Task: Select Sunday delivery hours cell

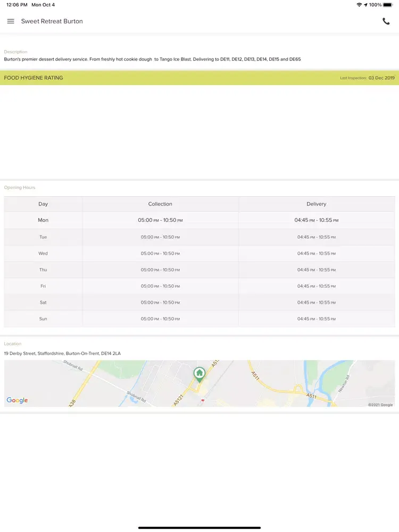Action: (x=317, y=319)
